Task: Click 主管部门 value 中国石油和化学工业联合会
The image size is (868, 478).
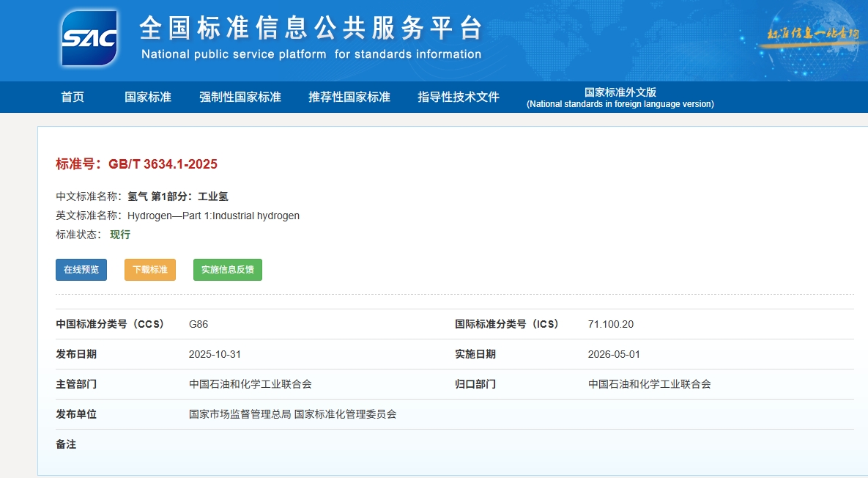Action: coord(251,384)
